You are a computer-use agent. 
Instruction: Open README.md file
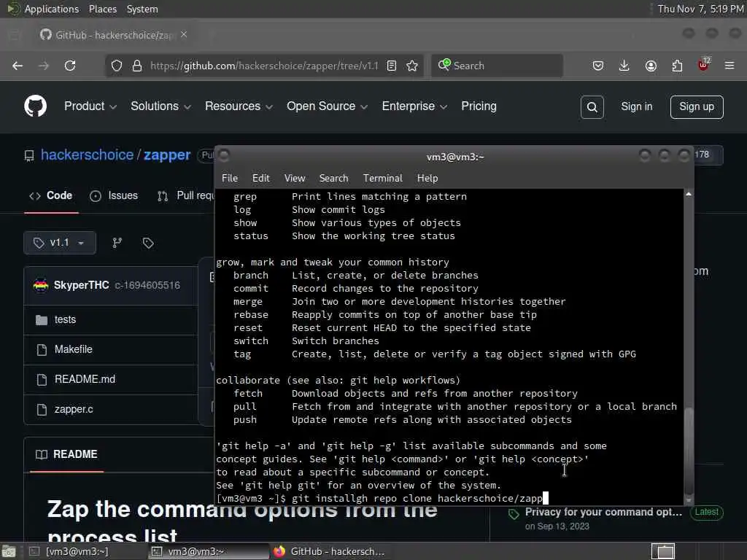tap(85, 379)
